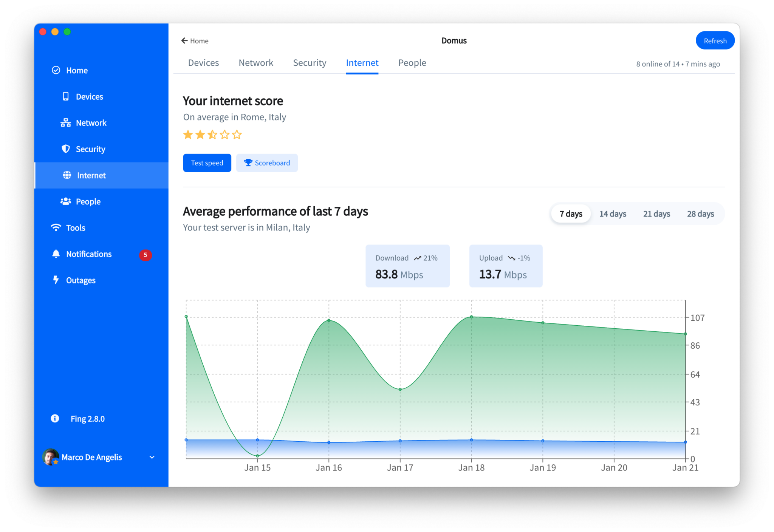The image size is (774, 532).
Task: Select the Internet globe icon
Action: click(67, 175)
